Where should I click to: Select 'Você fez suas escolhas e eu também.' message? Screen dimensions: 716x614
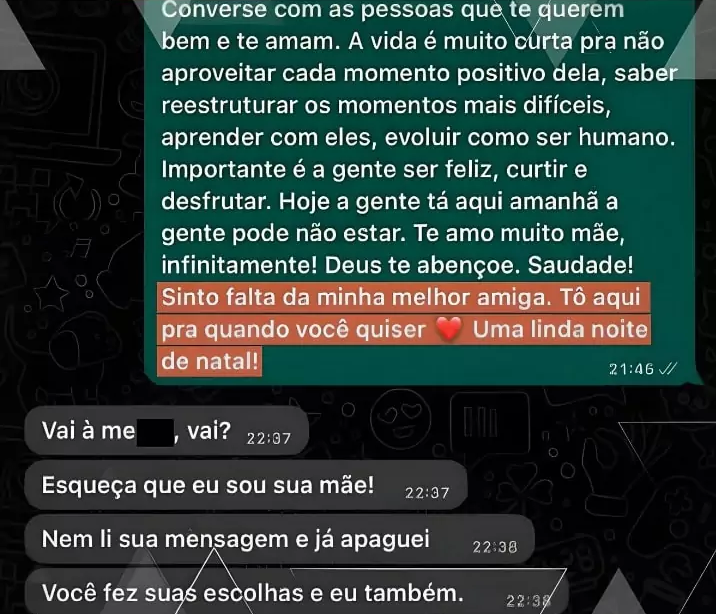coord(297,592)
